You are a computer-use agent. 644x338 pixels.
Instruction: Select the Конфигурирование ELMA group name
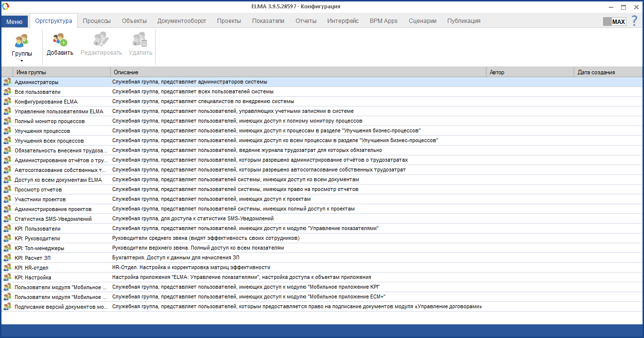(x=46, y=102)
